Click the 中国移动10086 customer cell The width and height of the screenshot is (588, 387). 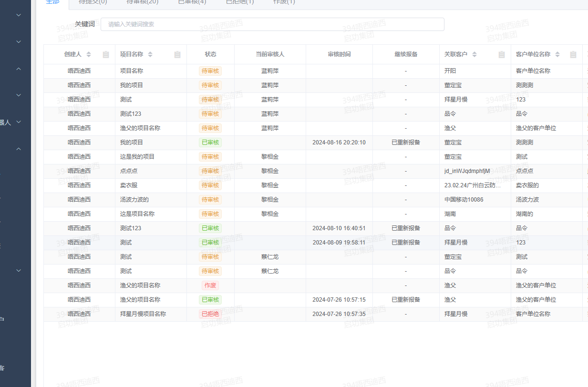pos(464,200)
